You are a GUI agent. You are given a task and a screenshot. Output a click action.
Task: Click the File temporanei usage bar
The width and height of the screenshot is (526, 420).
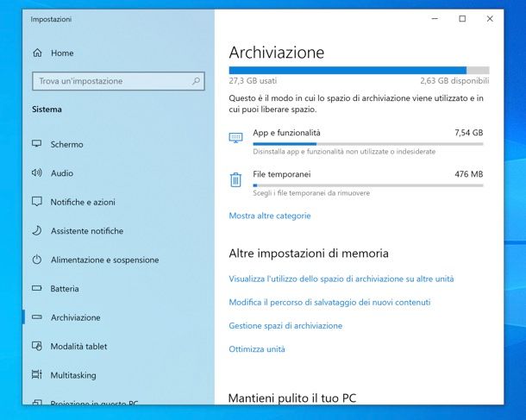[368, 185]
